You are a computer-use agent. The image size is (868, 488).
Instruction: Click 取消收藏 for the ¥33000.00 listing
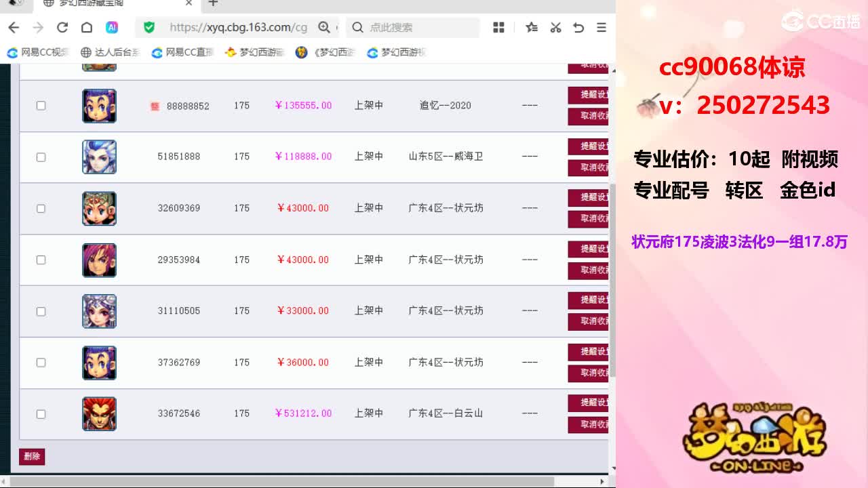click(588, 321)
